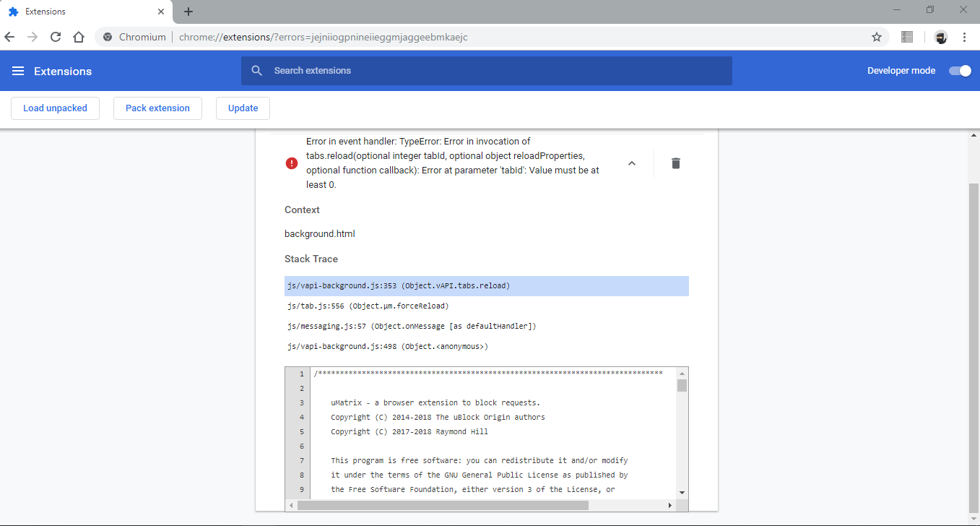The width and height of the screenshot is (980, 526).
Task: Click the Developer mode label
Action: click(901, 71)
